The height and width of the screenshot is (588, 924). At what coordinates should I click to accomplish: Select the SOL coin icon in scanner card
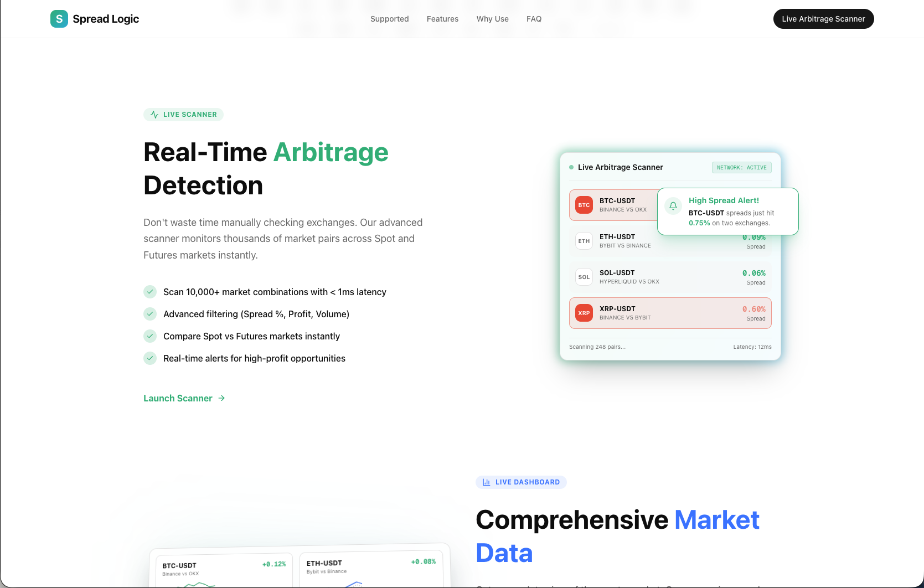click(584, 277)
